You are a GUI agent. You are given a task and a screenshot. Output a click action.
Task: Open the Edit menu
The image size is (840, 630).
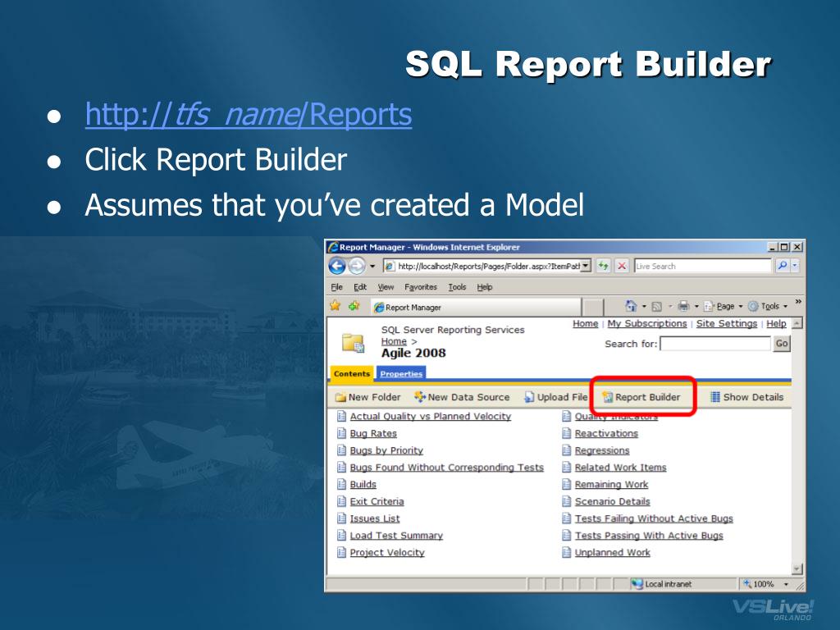360,287
